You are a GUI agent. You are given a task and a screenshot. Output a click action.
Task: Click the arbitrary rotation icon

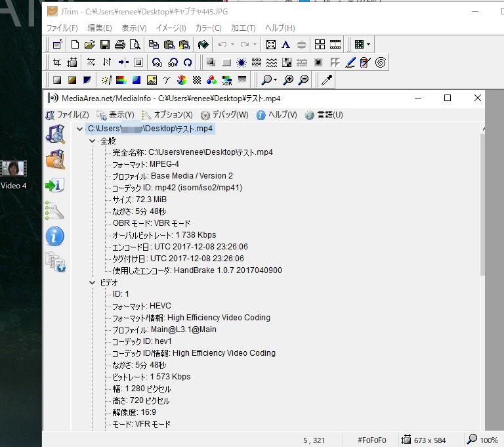[x=188, y=62]
